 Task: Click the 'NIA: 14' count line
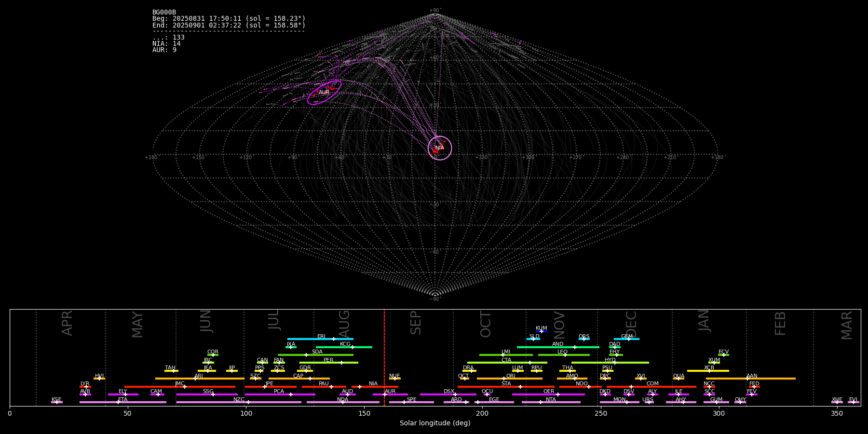click(166, 44)
